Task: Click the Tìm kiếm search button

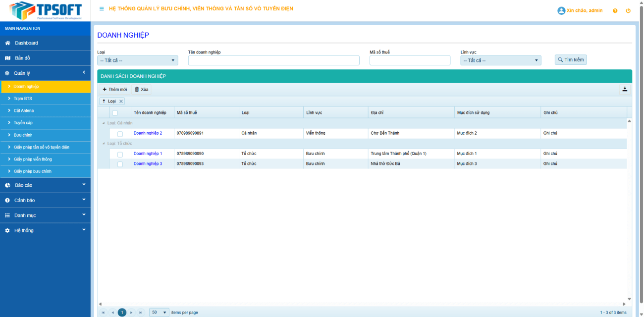Action: [x=571, y=60]
